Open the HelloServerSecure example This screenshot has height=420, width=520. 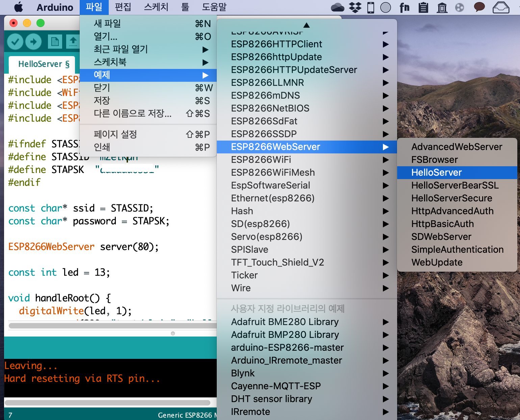(x=457, y=198)
